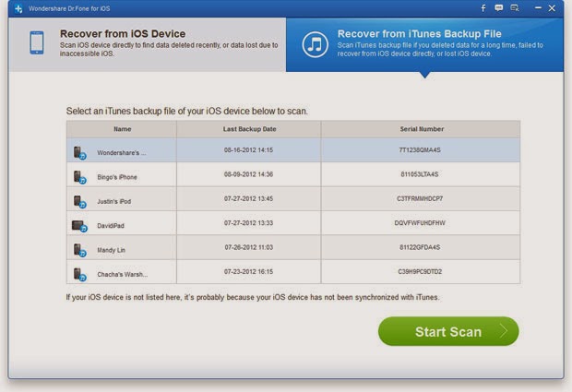Click the register key icon in title bar
The height and width of the screenshot is (392, 572).
[x=515, y=8]
